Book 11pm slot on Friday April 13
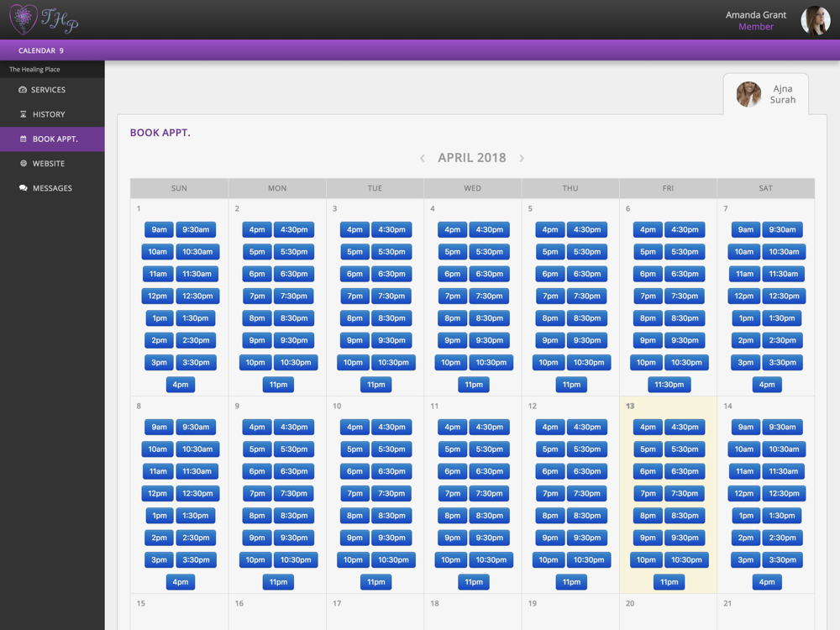840x630 pixels. click(669, 582)
